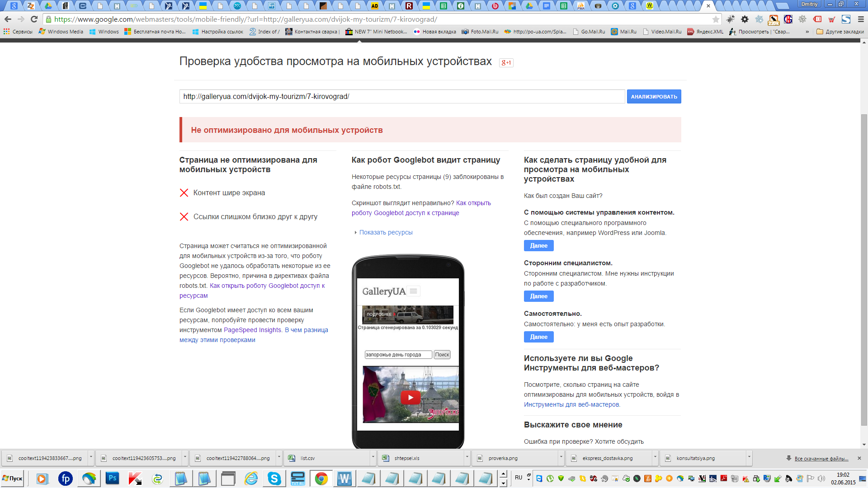
Task: Open В чем разница между этими проверками link
Action: click(254, 335)
